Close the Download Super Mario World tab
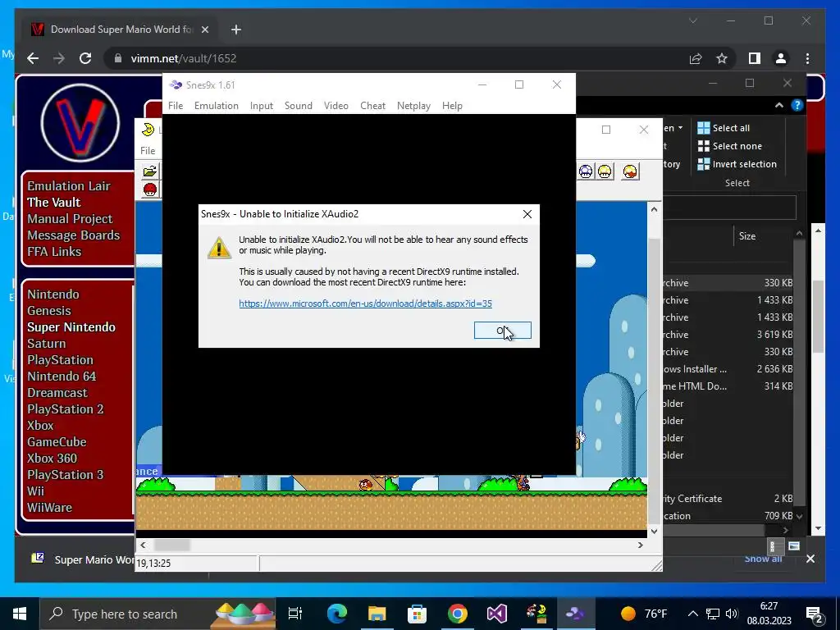This screenshot has width=840, height=630. click(204, 30)
